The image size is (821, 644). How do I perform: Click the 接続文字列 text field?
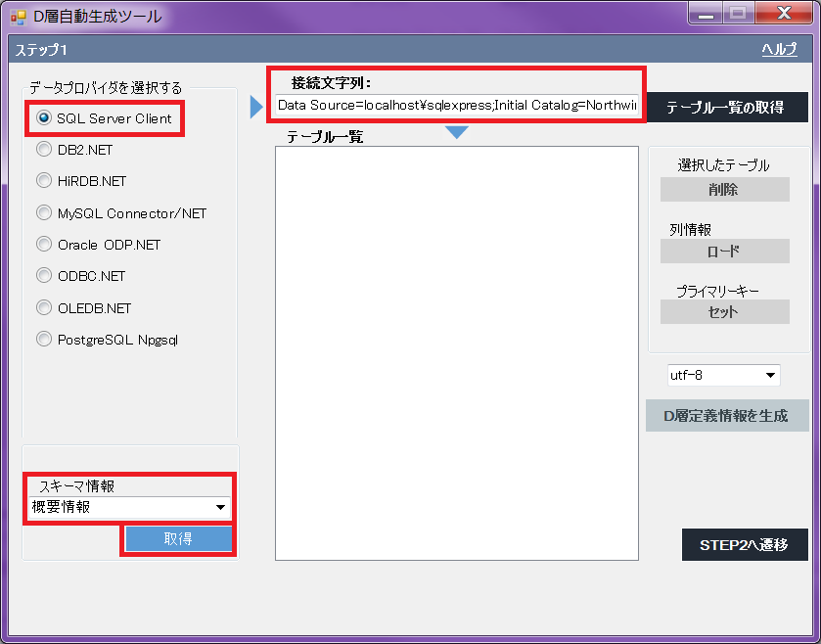[x=456, y=105]
